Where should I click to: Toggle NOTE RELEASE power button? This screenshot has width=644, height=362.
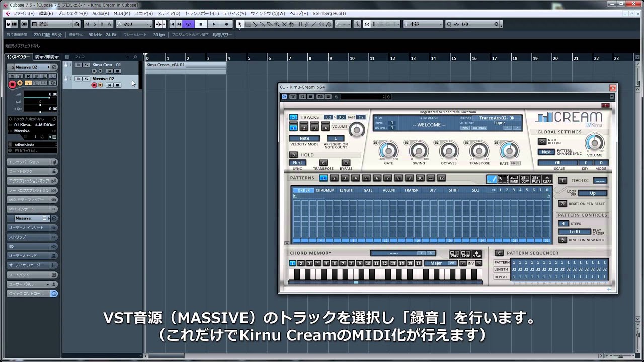[x=542, y=142]
